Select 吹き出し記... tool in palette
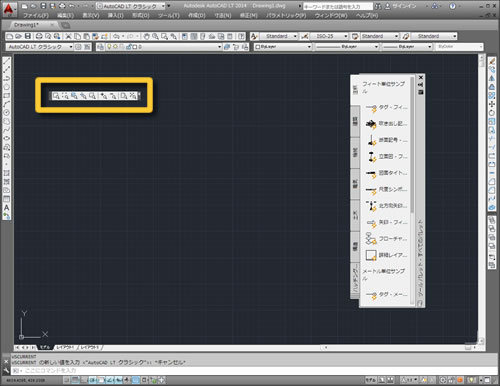The image size is (500, 386). 386,124
